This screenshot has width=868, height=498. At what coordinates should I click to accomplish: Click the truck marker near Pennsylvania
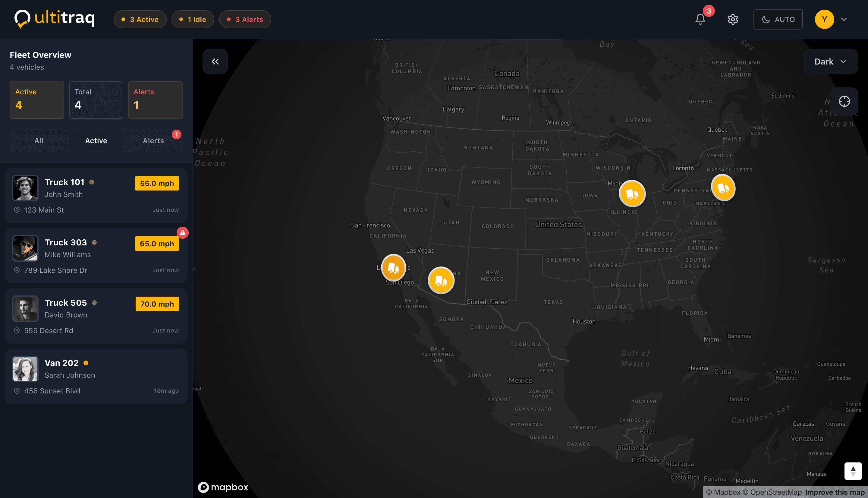pyautogui.click(x=723, y=188)
